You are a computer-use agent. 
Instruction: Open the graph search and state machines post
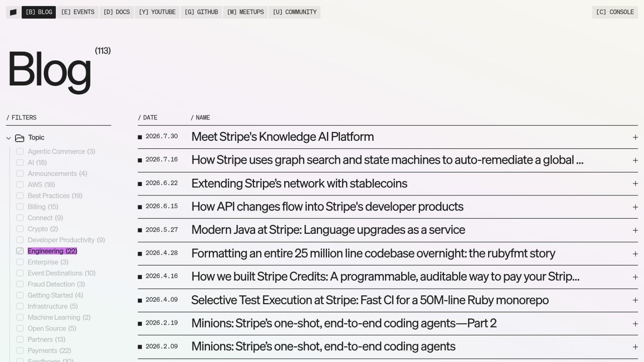387,160
